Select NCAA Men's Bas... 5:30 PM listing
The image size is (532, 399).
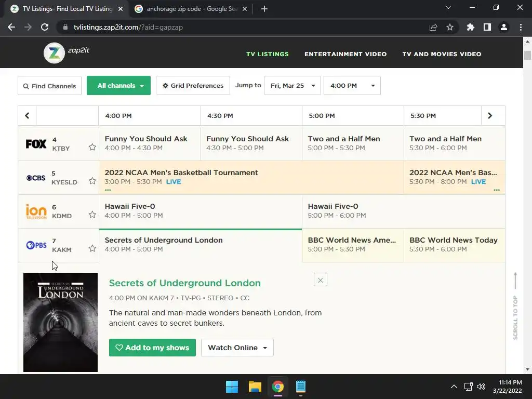[454, 178]
